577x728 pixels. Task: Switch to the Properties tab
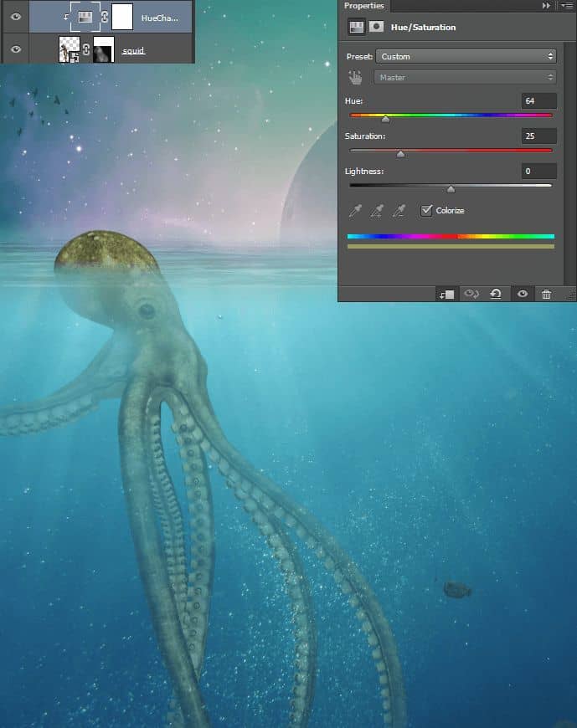pos(363,6)
